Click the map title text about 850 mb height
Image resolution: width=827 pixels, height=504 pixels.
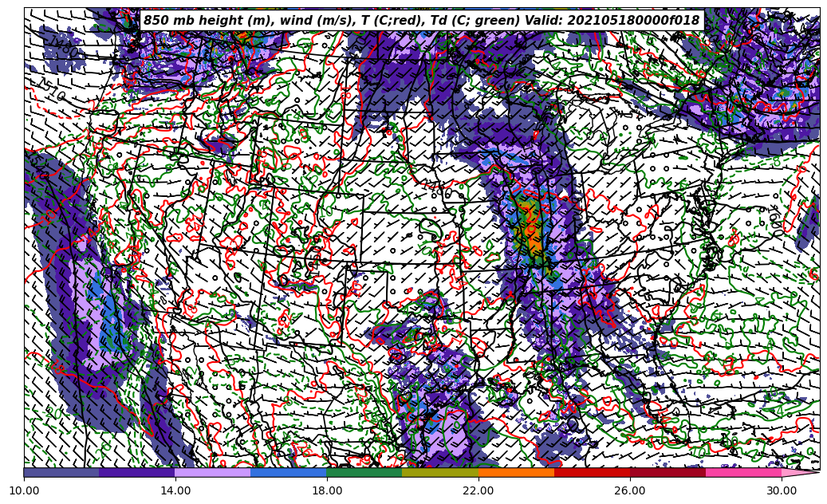coord(422,21)
